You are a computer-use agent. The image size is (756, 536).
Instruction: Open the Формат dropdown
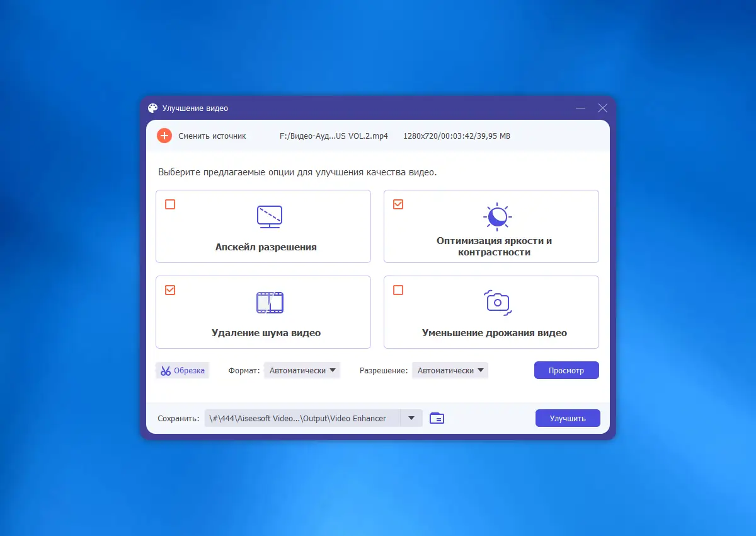click(x=302, y=370)
